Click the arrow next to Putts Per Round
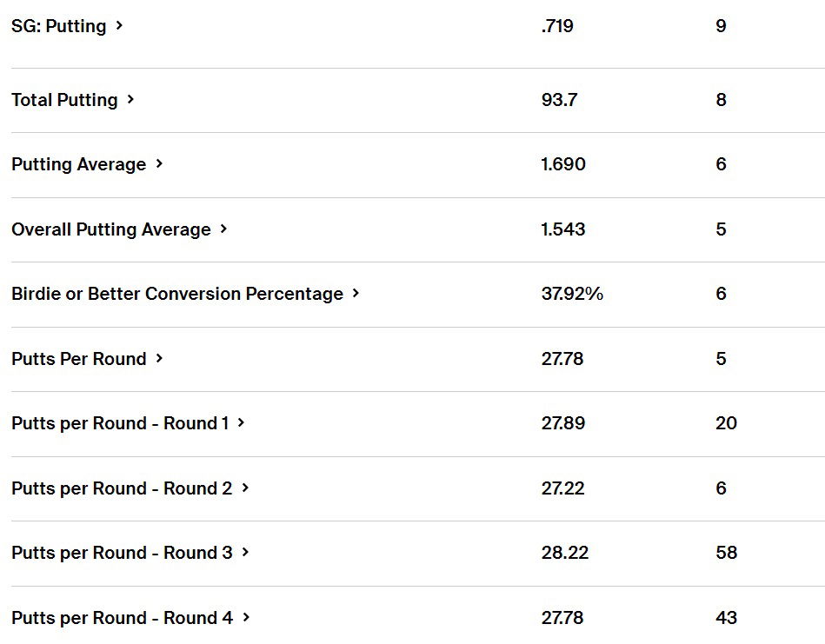 (x=159, y=359)
